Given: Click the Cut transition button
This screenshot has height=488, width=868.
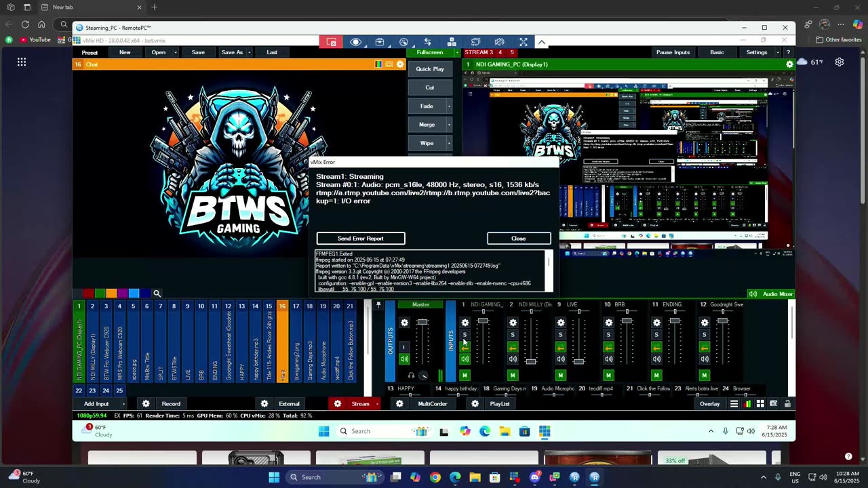Looking at the screenshot, I should pyautogui.click(x=430, y=87).
